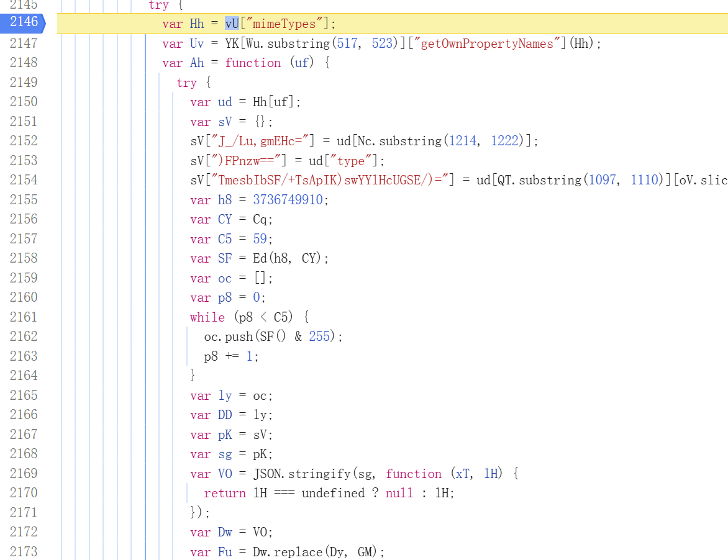Click the null keyword on line 2170
The width and height of the screenshot is (728, 560).
[399, 493]
